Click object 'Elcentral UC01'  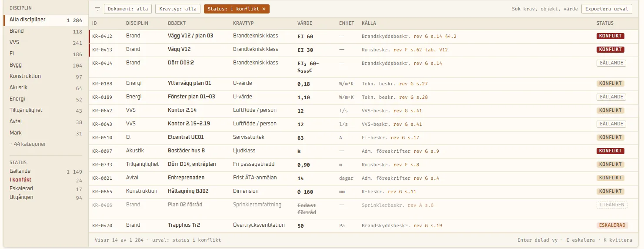(x=186, y=137)
